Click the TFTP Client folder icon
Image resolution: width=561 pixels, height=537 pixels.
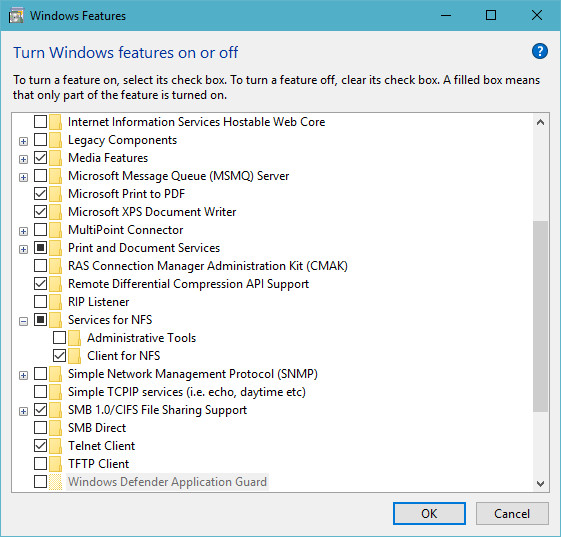(55, 464)
